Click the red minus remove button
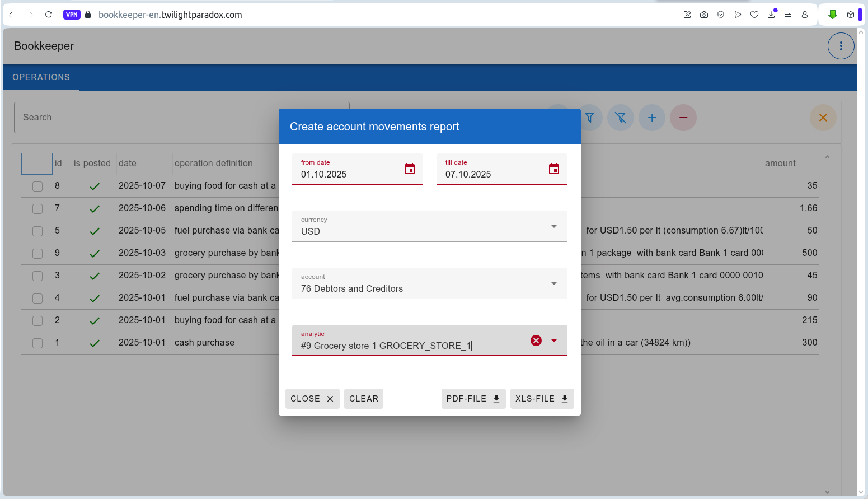868x499 pixels. click(x=683, y=118)
